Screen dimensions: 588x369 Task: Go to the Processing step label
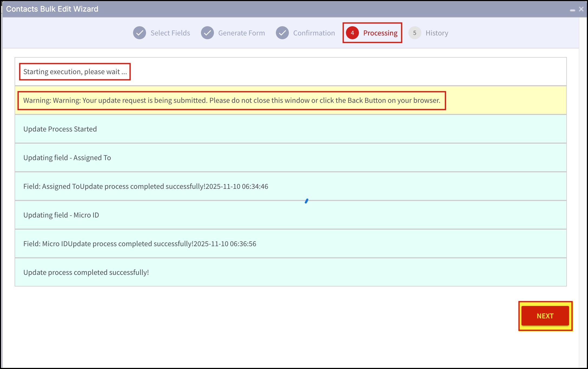380,33
